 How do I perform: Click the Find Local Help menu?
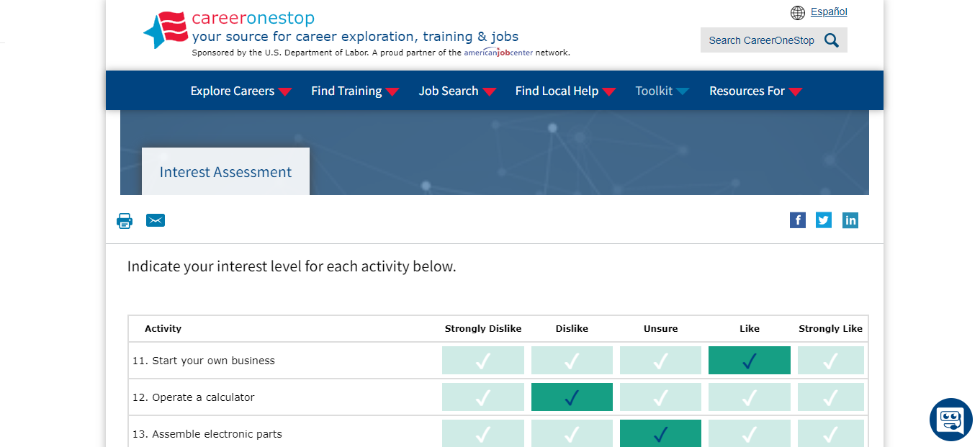click(x=565, y=91)
